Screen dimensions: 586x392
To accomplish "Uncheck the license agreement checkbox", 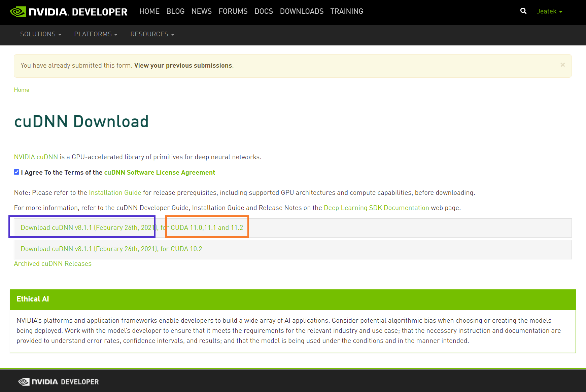I will pyautogui.click(x=16, y=172).
